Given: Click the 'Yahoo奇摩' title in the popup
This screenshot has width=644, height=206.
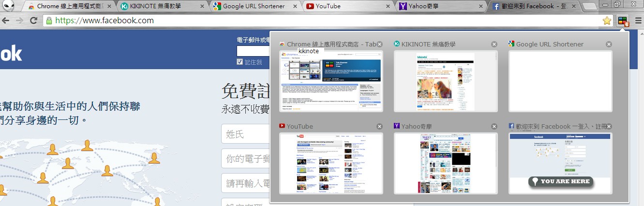Looking at the screenshot, I should tap(418, 126).
